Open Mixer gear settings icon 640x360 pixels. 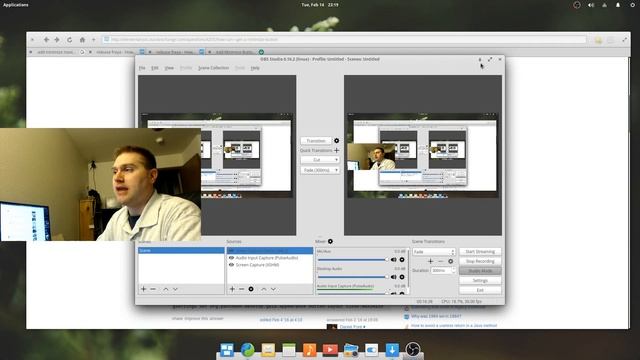330,241
